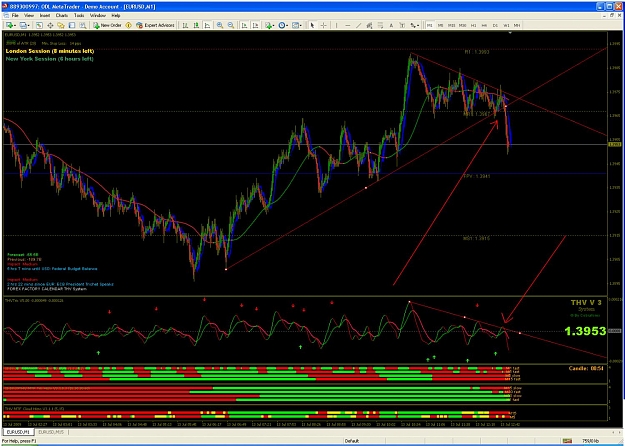Open the Indicators list dropdown
The height and width of the screenshot is (446, 625).
point(269,25)
